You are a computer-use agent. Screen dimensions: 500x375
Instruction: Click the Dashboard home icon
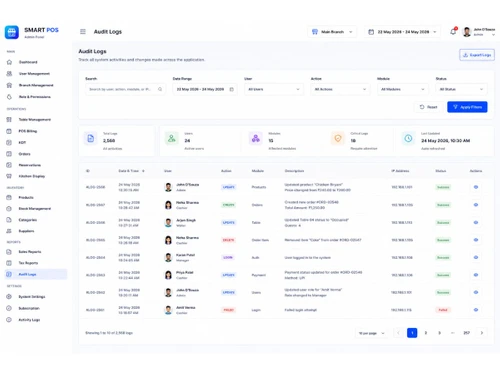click(9, 62)
